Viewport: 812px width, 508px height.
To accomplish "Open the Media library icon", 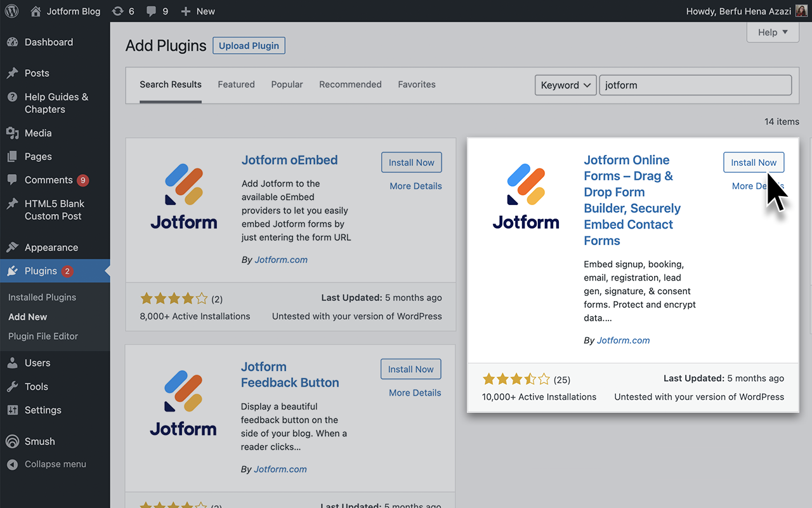I will [14, 133].
